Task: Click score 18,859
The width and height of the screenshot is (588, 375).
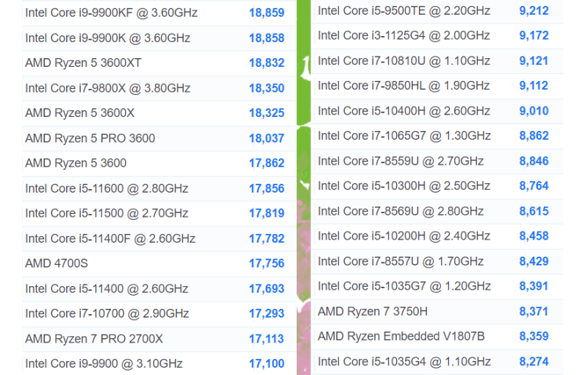Action: [267, 12]
